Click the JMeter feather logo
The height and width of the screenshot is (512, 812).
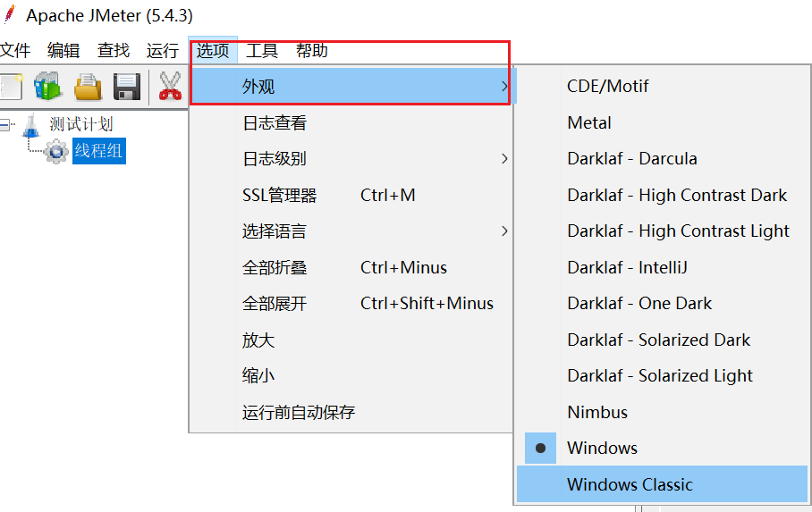click(x=8, y=15)
